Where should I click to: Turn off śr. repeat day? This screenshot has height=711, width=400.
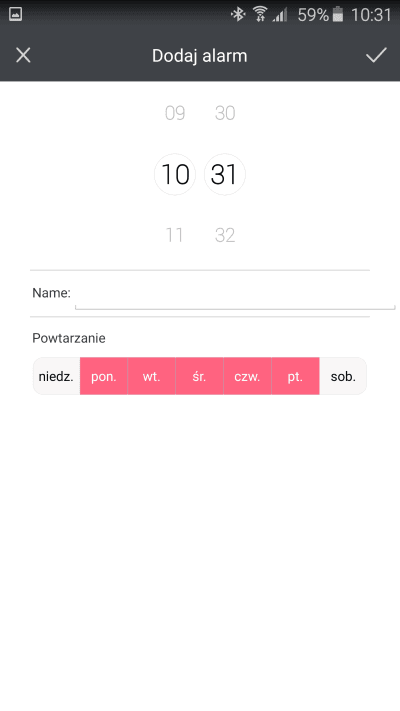200,376
